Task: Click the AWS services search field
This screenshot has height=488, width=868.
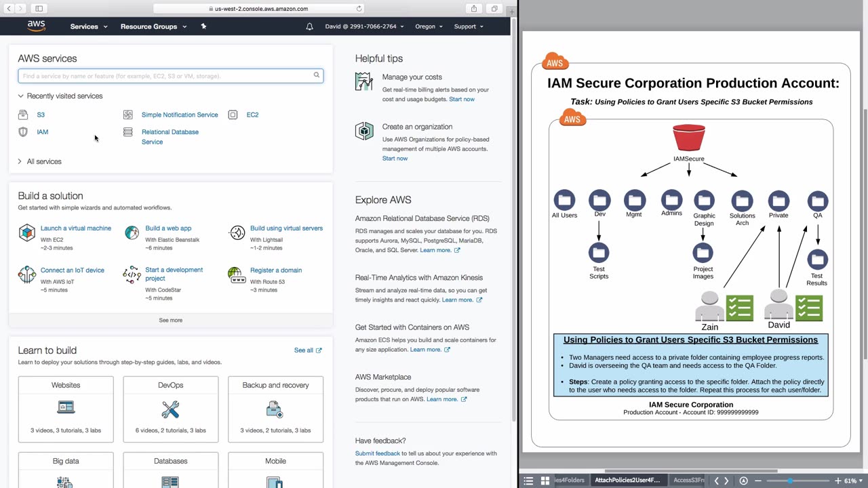Action: pos(171,76)
